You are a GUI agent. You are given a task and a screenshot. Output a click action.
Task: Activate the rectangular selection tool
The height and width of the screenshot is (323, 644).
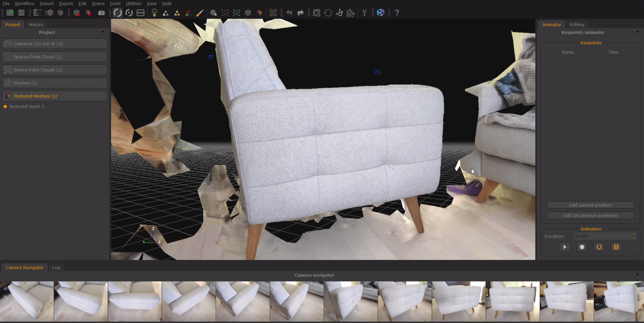click(x=273, y=13)
